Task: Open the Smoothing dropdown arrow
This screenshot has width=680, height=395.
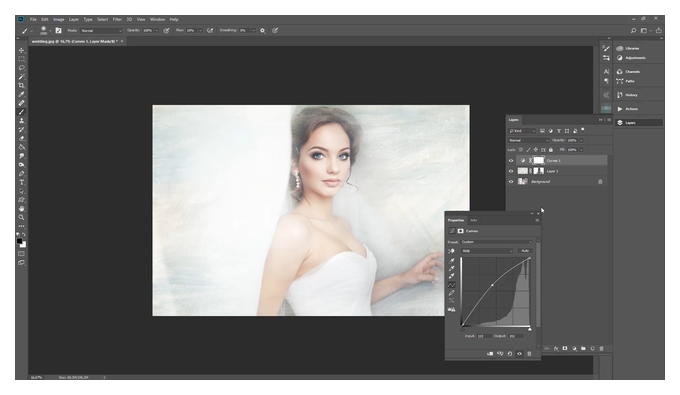Action: coord(253,31)
